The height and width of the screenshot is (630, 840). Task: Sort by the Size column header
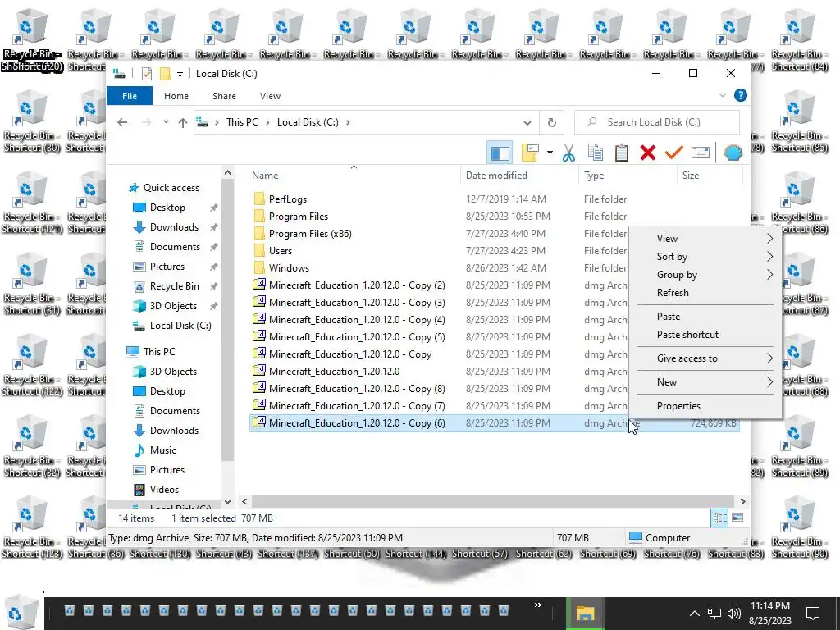[710, 176]
